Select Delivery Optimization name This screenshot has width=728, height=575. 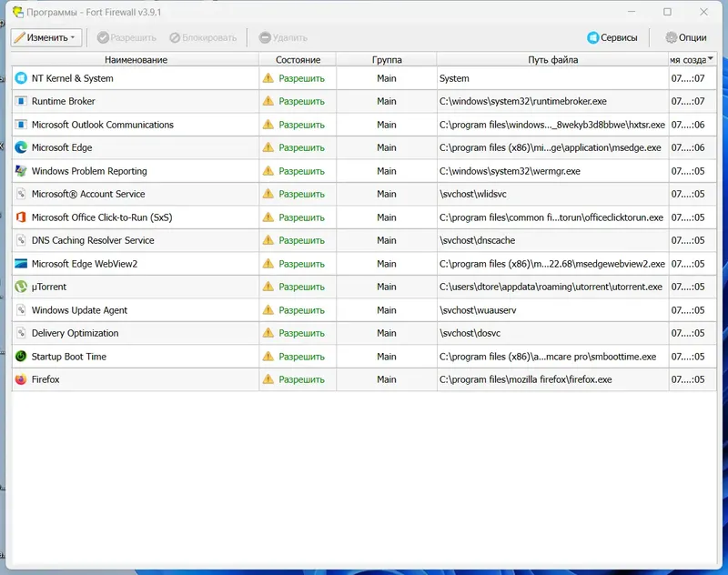click(x=76, y=333)
